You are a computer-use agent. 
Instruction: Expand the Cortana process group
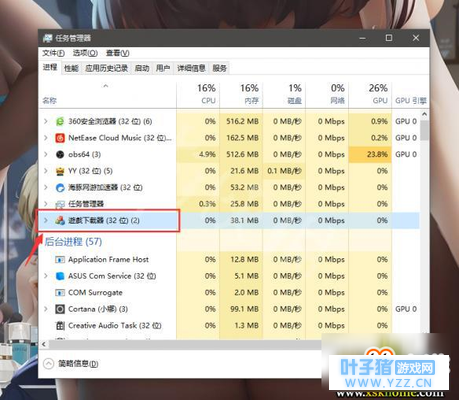pyautogui.click(x=46, y=309)
